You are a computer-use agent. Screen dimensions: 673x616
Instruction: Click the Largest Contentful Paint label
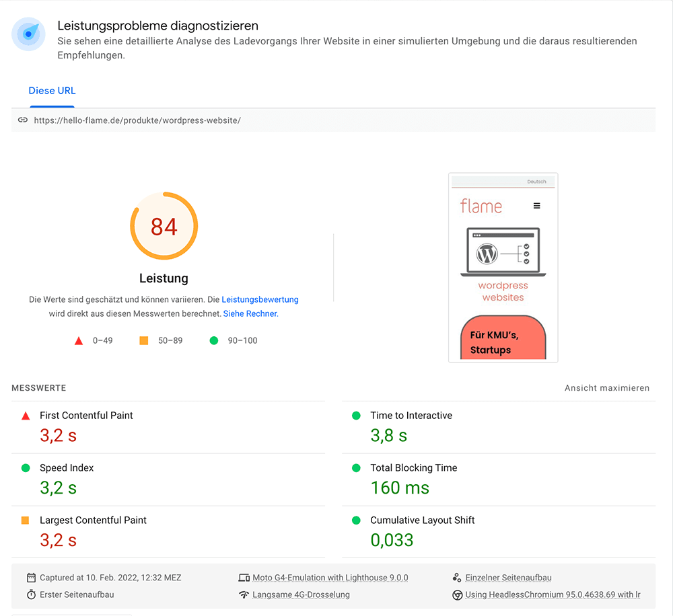pos(93,521)
